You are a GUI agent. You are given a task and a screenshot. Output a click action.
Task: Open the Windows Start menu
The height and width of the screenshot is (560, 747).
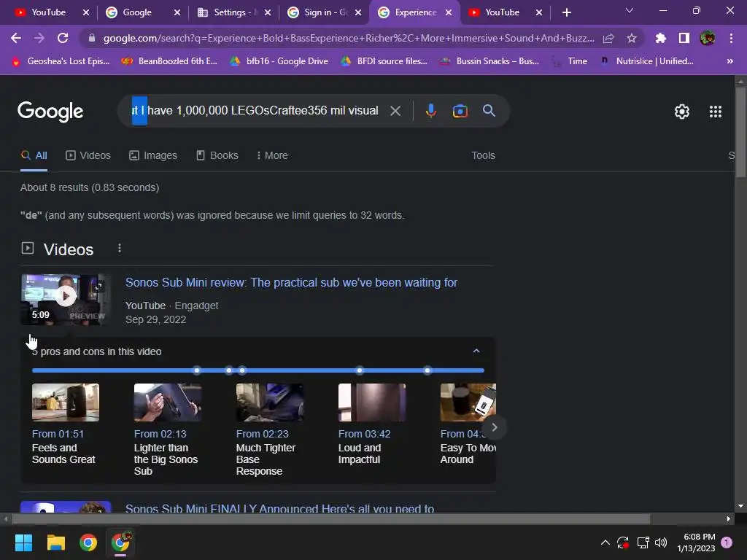click(23, 542)
